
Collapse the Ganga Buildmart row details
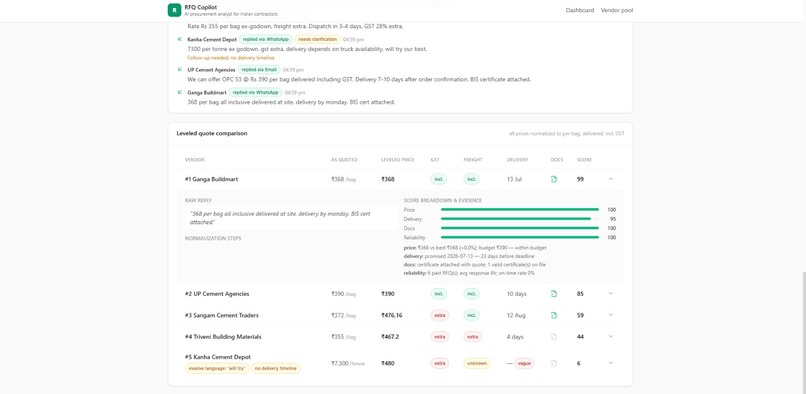point(611,179)
